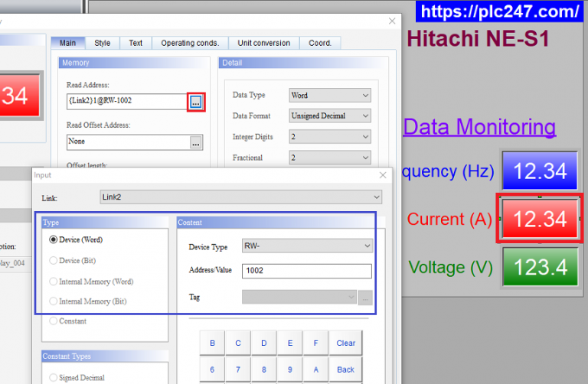The width and height of the screenshot is (588, 384).
Task: Open the Fractional digits dropdown
Action: coord(330,158)
